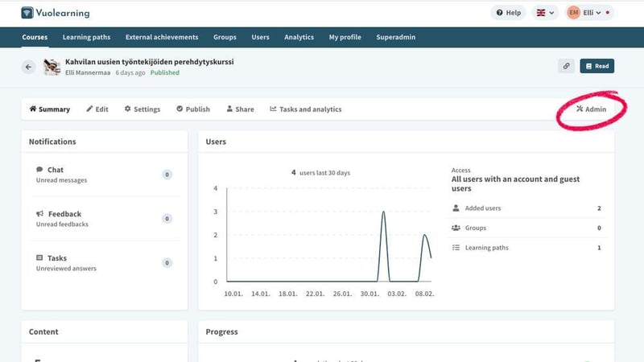Click the course thumbnail image
Screen dimensions: 644x362
(x=52, y=67)
